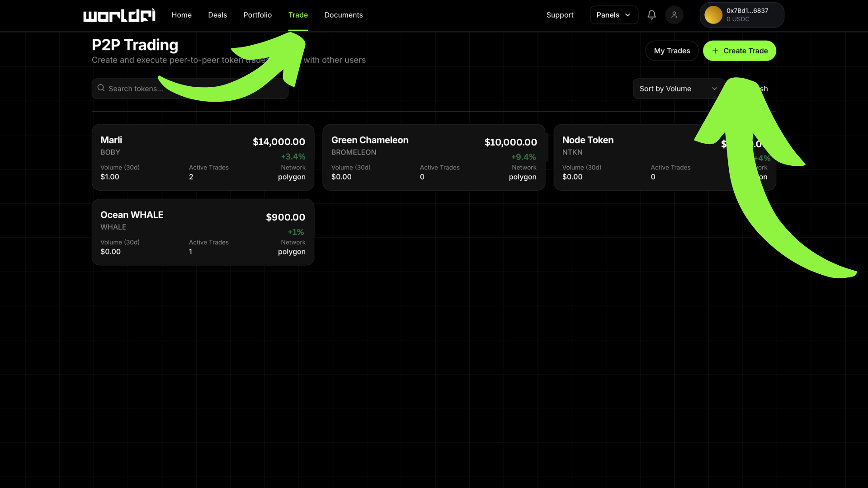Select the Trade tab
Viewport: 868px width, 488px height.
298,15
